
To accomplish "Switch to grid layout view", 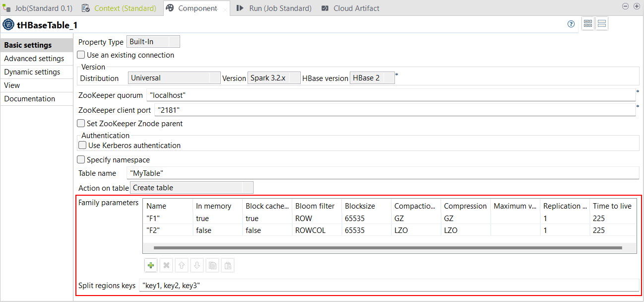I will pos(588,23).
